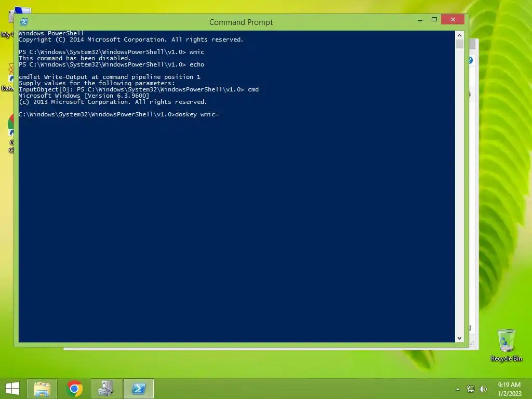Open Server Manager taskbar icon
This screenshot has width=532, height=399.
107,389
